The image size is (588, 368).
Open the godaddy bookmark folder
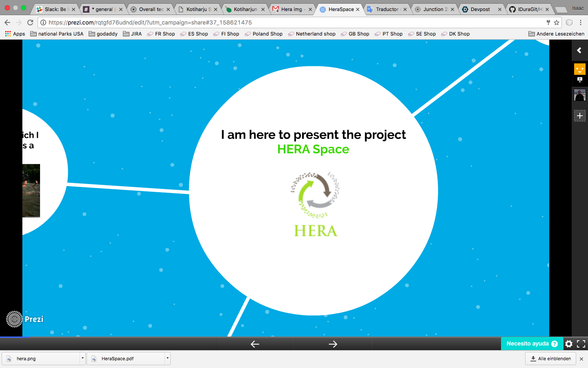tap(103, 34)
